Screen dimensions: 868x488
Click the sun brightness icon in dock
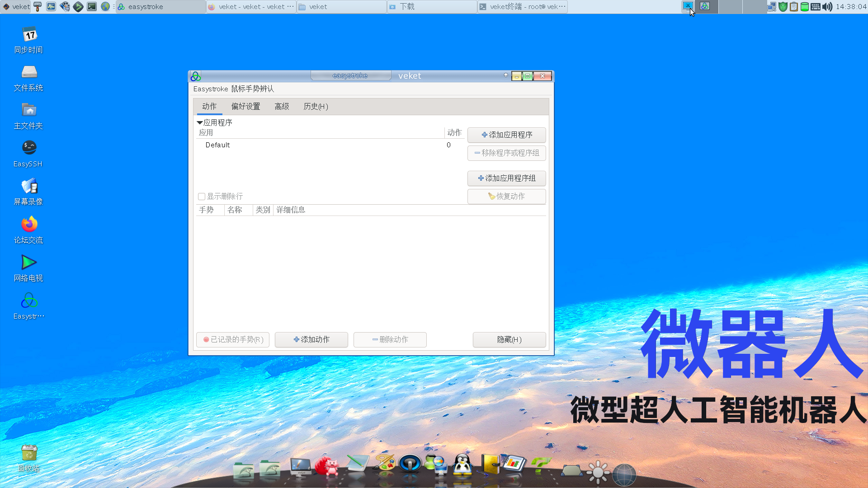tap(598, 472)
